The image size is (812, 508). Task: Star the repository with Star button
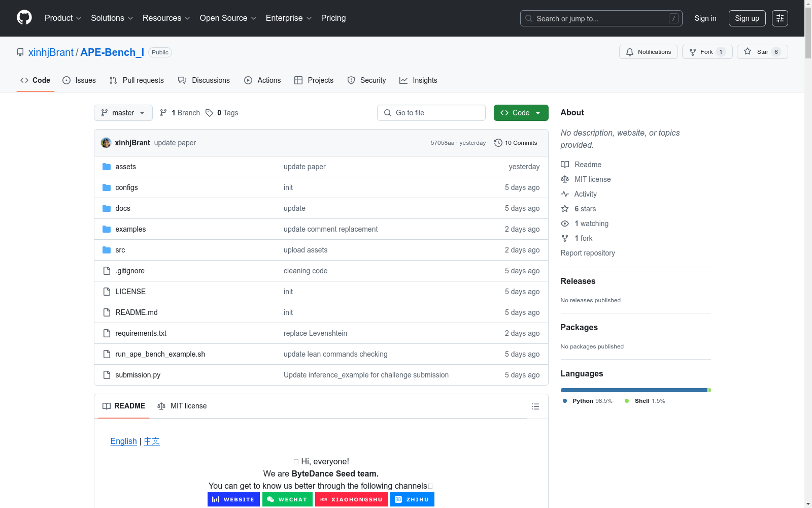762,52
